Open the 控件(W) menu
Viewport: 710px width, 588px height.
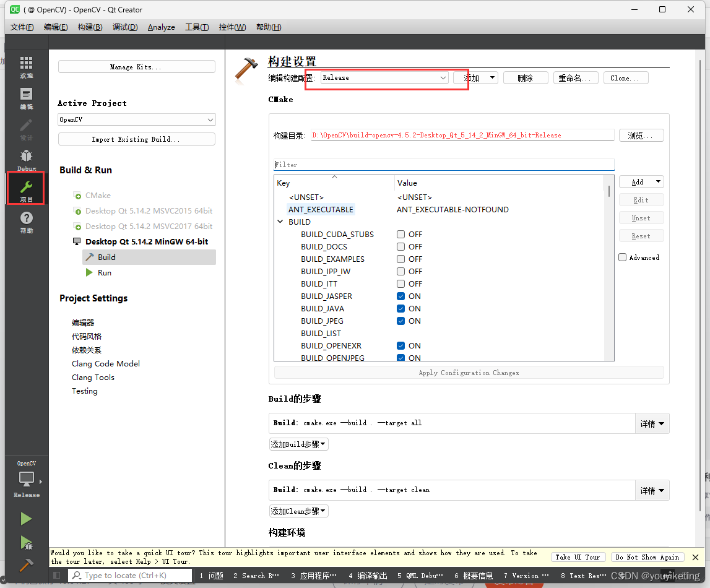tap(232, 27)
